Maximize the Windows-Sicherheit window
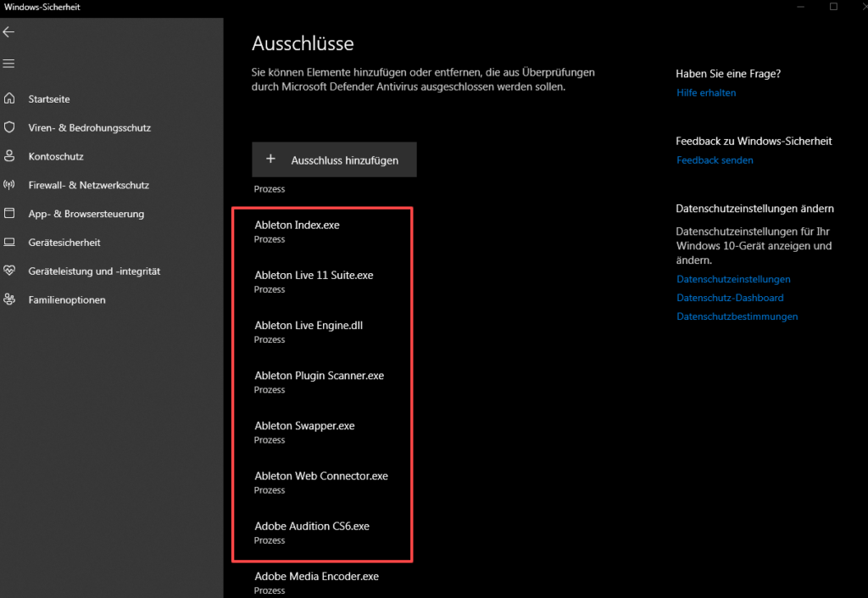The width and height of the screenshot is (868, 598). tap(833, 7)
